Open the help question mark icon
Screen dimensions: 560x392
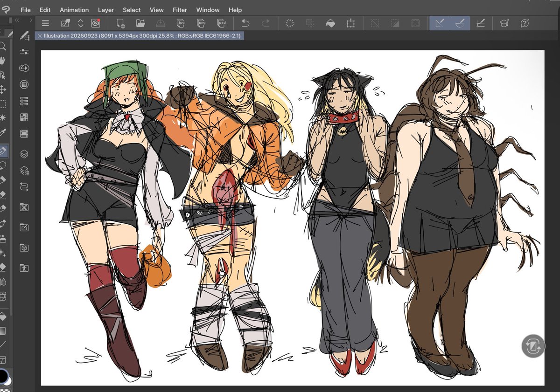click(525, 23)
